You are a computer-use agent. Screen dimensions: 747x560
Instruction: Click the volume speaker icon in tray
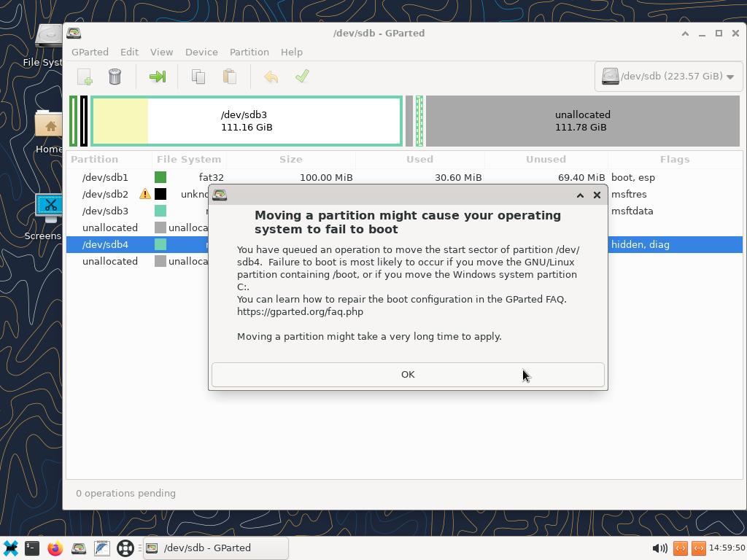point(659,548)
